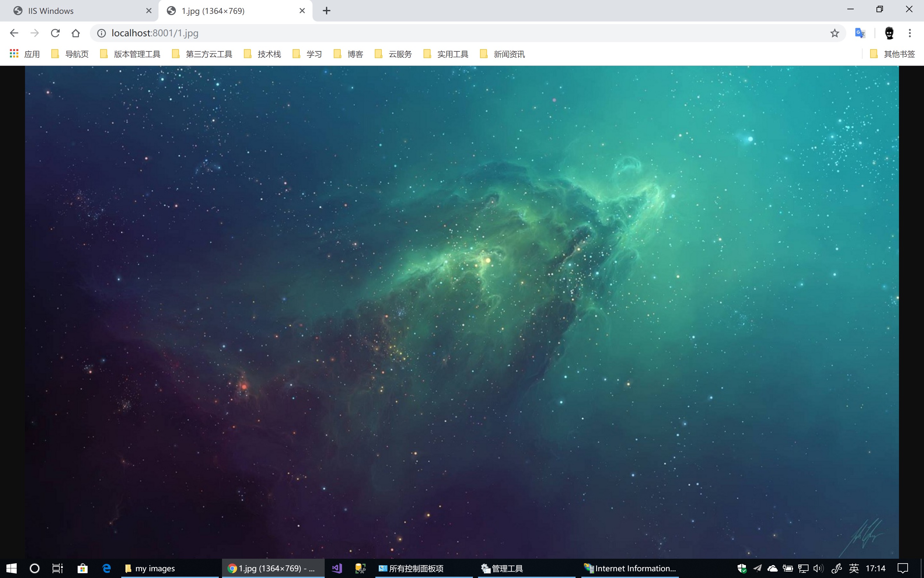The height and width of the screenshot is (578, 924).
Task: Open the browser home page
Action: 76,33
